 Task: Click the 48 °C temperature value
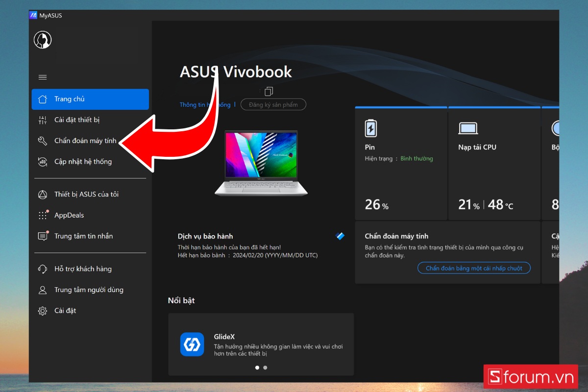[500, 204]
